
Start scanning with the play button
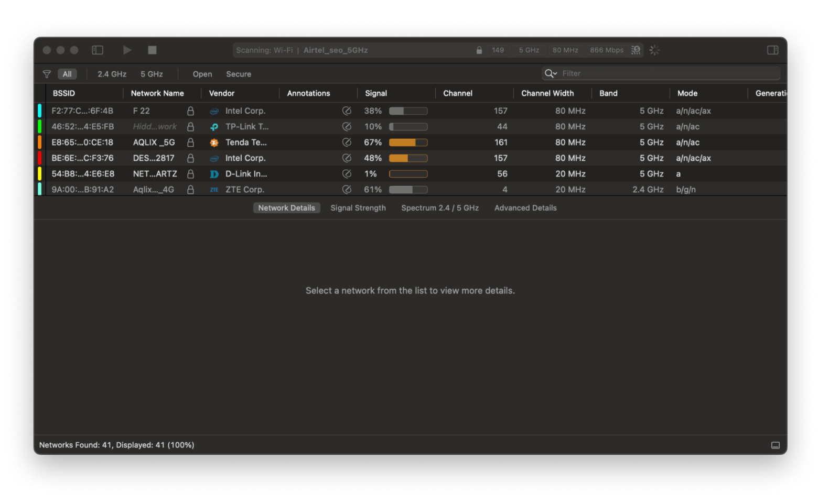127,50
